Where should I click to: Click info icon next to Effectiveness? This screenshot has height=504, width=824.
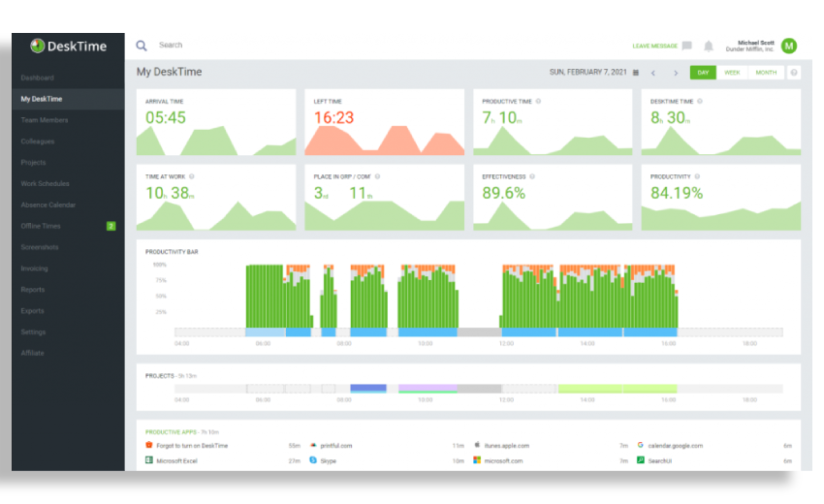click(532, 176)
